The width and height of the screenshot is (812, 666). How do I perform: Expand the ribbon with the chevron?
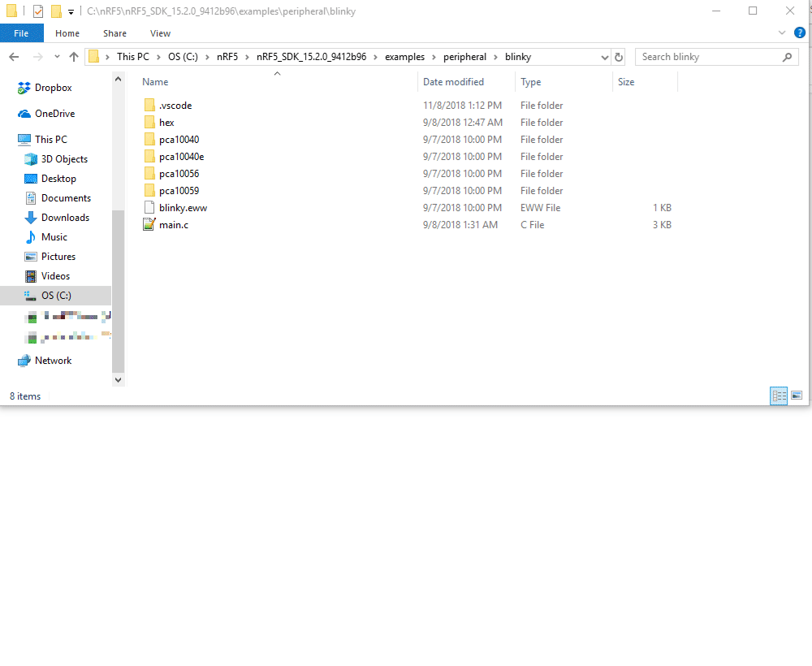click(x=781, y=32)
